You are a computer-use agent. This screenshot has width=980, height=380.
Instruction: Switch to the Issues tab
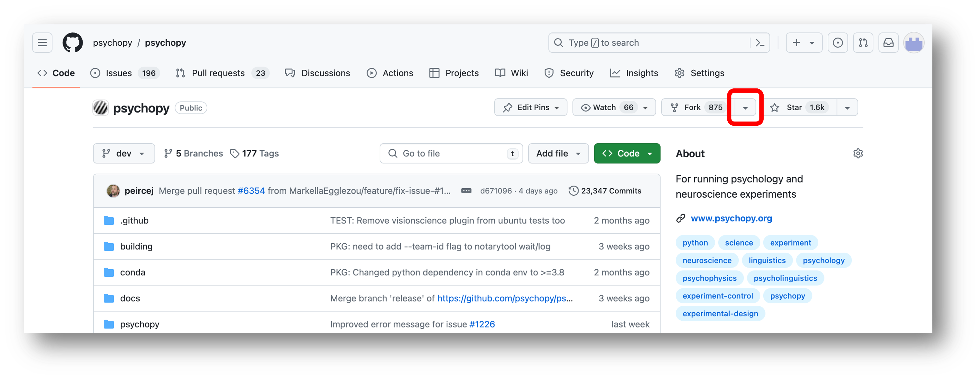tap(125, 73)
